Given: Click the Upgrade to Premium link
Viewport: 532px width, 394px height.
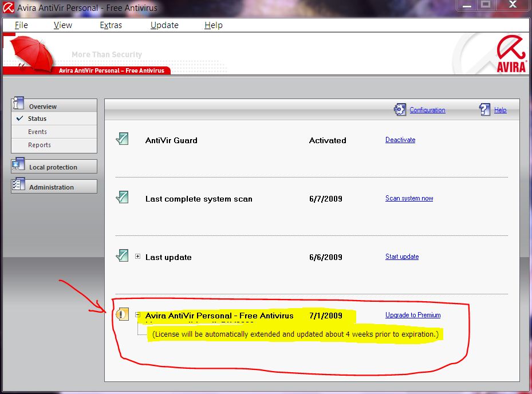Looking at the screenshot, I should tap(412, 315).
